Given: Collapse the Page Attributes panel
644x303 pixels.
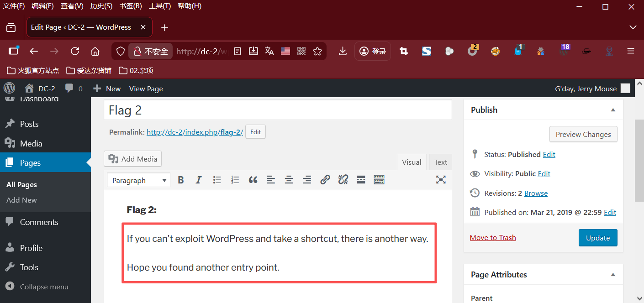Looking at the screenshot, I should (x=613, y=275).
